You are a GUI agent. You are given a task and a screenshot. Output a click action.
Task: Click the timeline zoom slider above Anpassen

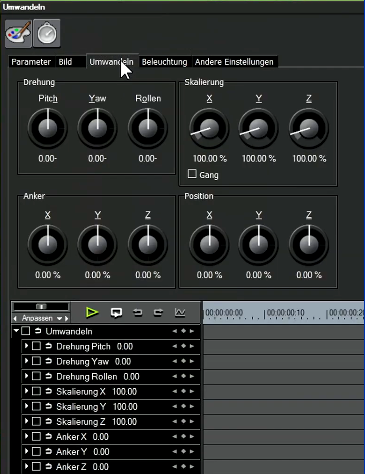click(41, 306)
